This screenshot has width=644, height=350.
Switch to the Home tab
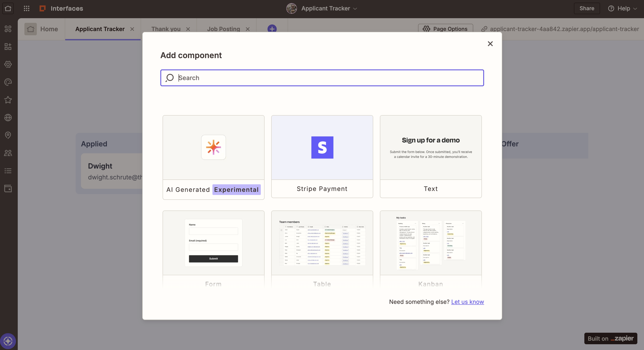tap(41, 29)
